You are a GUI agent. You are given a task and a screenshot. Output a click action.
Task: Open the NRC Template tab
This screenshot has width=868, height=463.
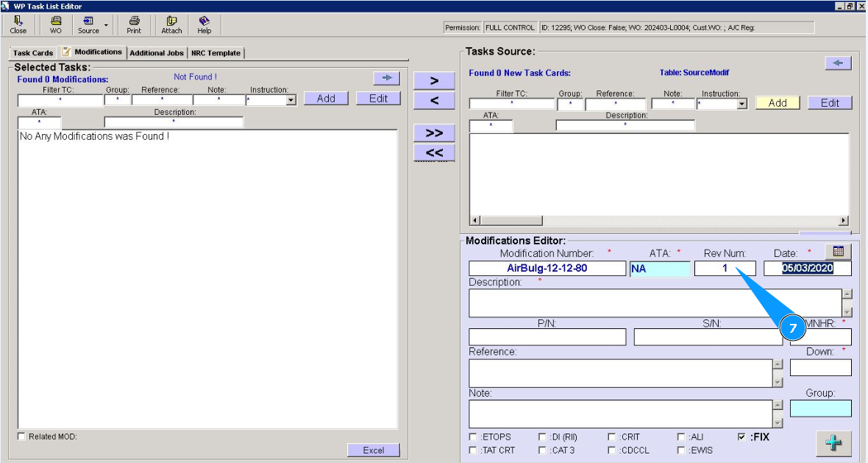point(216,53)
